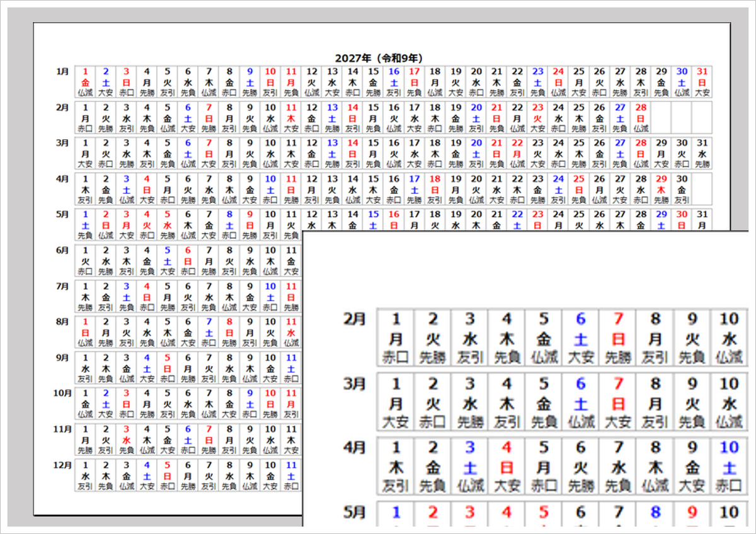Click the 5月 row label on the full-page calendar
The image size is (756, 534).
coord(62,214)
